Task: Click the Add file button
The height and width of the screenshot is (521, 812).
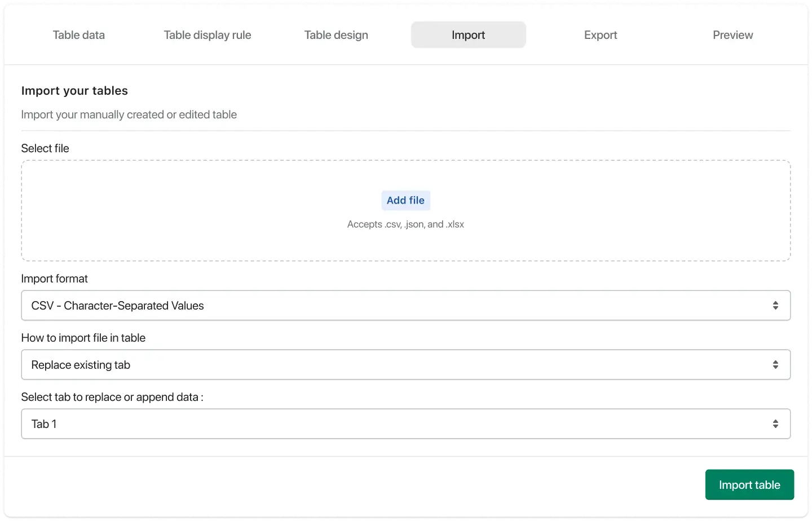Action: pyautogui.click(x=405, y=200)
